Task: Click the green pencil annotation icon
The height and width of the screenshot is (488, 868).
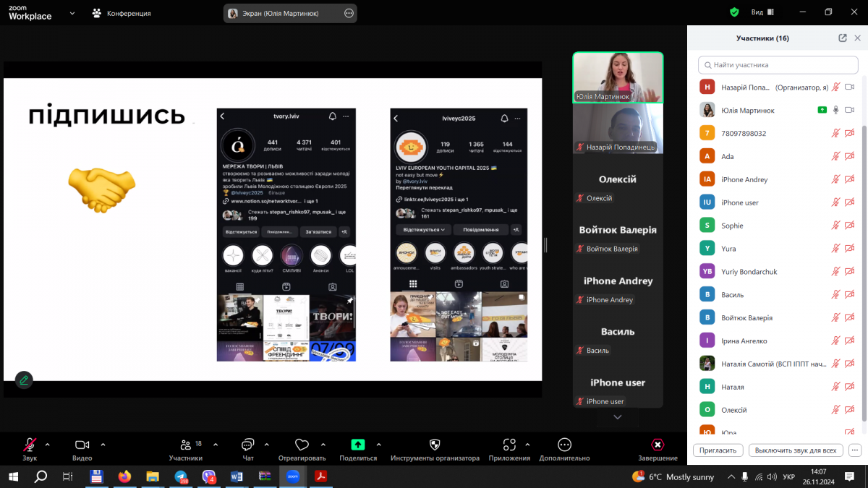Action: click(24, 379)
